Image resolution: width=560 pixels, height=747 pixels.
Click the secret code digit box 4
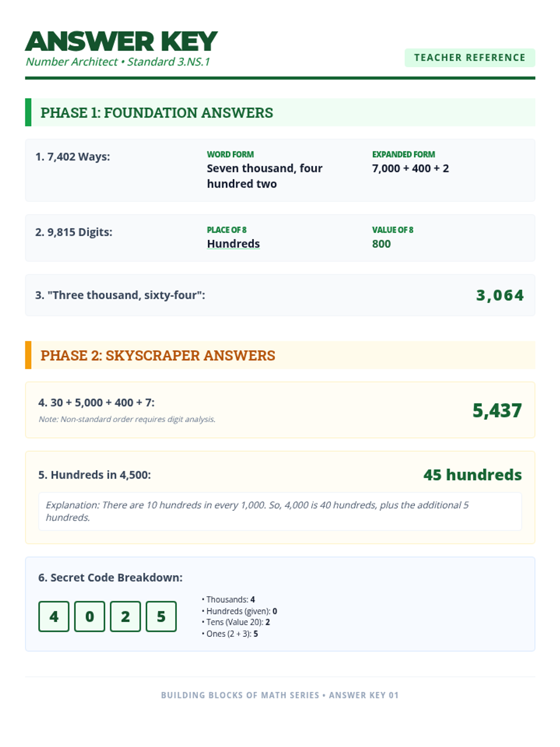[54, 616]
